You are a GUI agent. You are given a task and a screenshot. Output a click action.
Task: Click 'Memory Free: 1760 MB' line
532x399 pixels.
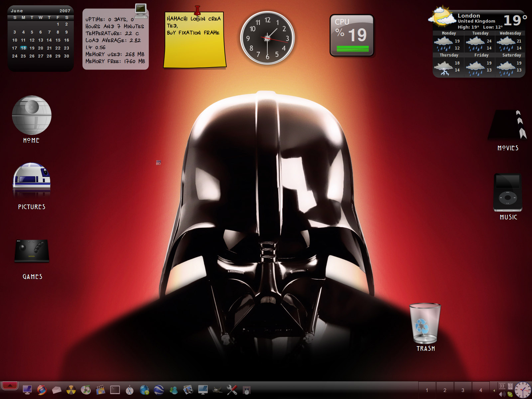(115, 61)
